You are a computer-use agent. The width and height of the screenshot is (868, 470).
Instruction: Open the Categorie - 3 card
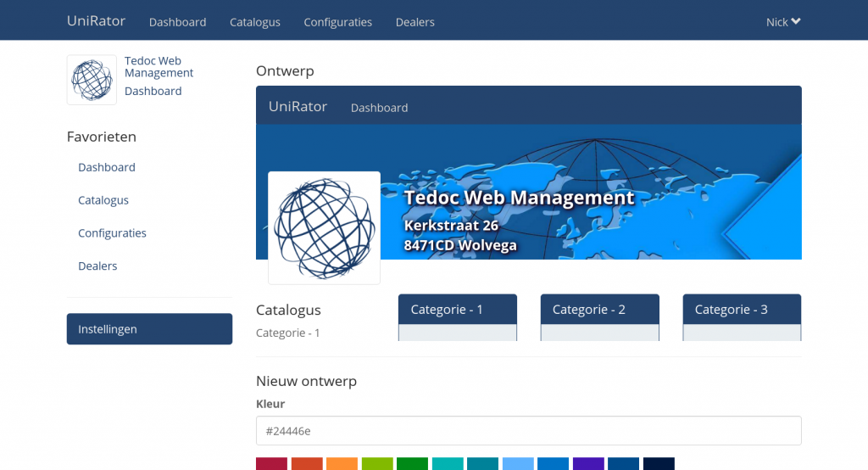click(x=743, y=317)
